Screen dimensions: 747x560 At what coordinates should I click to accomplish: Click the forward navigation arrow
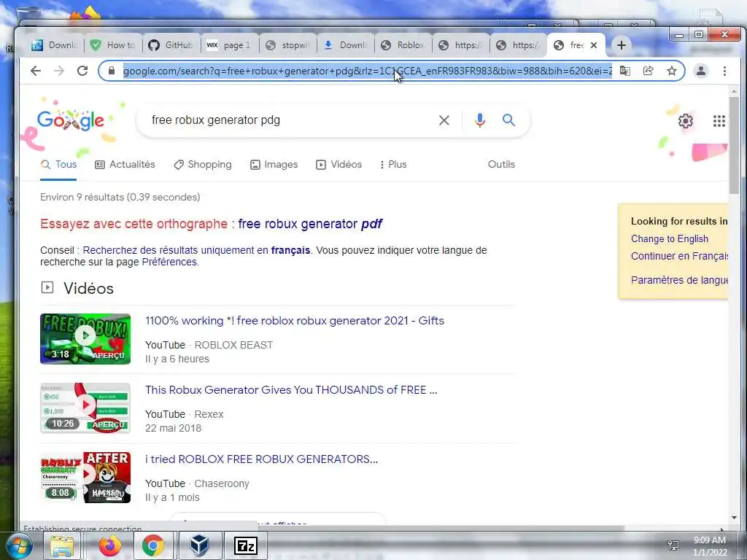tap(59, 71)
